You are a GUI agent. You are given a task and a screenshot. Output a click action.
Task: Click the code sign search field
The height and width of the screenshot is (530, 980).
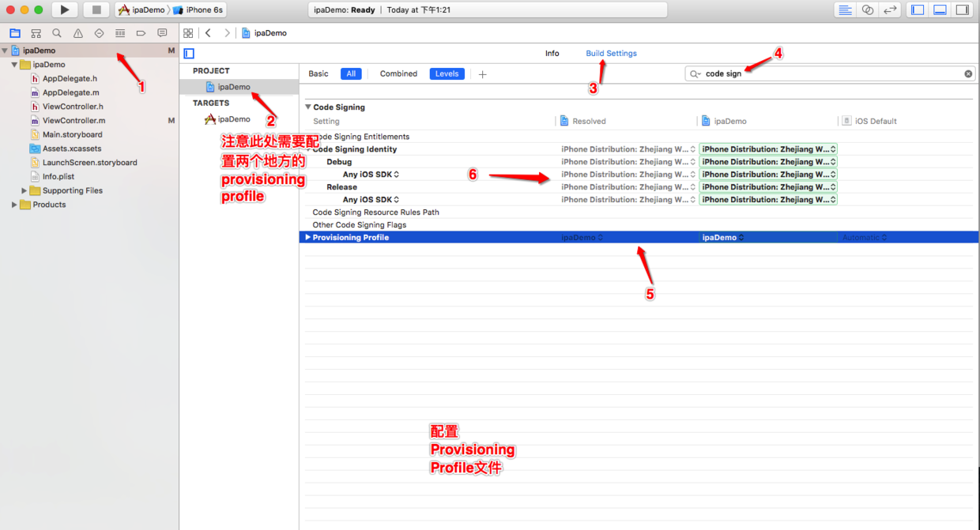830,73
